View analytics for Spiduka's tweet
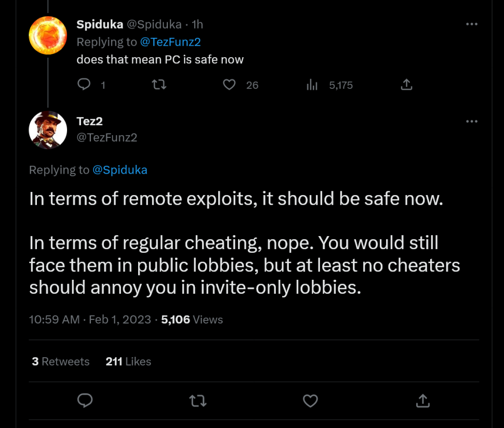Viewport: 504px width, 428px height. (312, 85)
